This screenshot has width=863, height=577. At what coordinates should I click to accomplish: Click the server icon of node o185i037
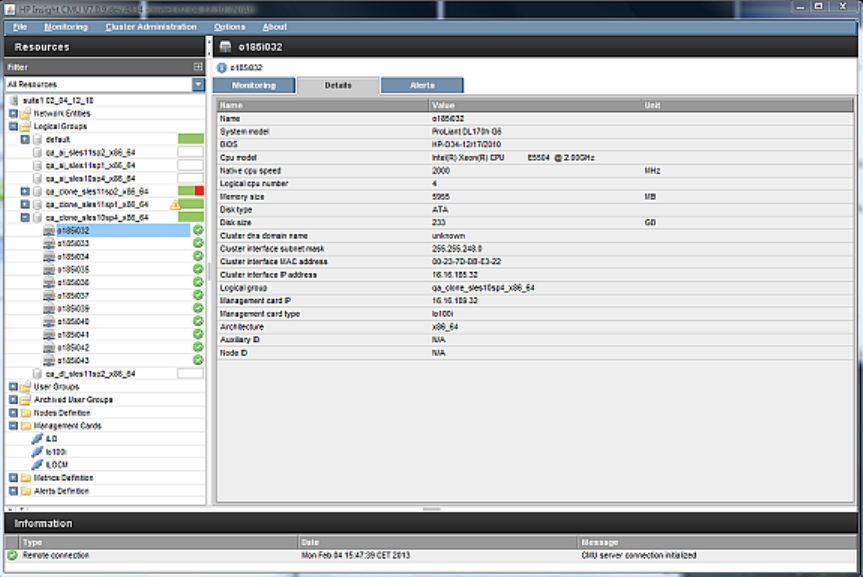point(49,296)
